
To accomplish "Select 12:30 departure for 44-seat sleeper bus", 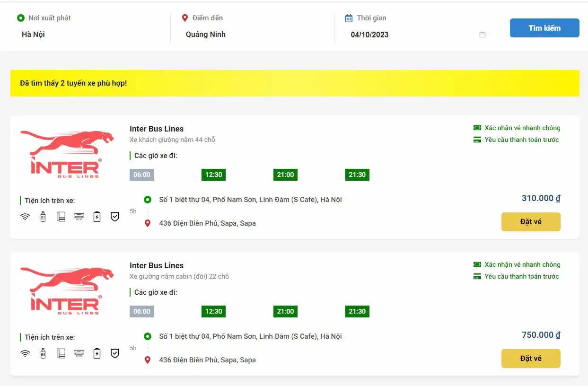I will (213, 175).
